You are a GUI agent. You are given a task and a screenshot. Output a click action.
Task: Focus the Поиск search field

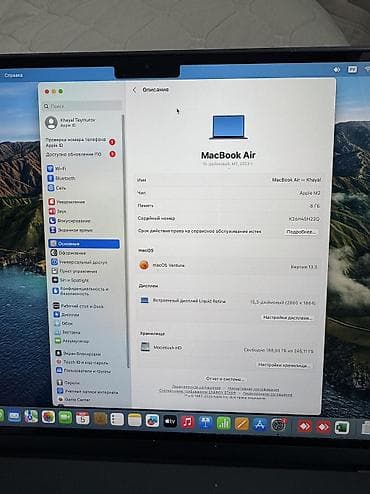82,106
